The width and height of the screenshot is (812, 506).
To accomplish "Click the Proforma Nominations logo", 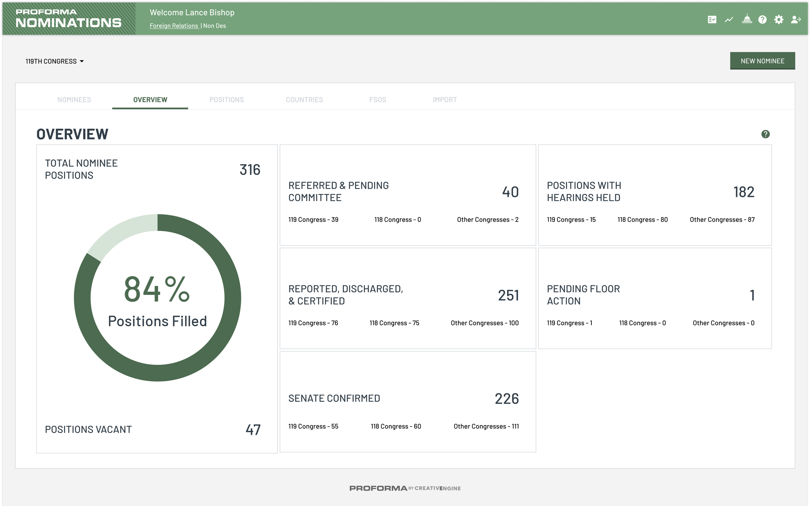I will 69,18.
